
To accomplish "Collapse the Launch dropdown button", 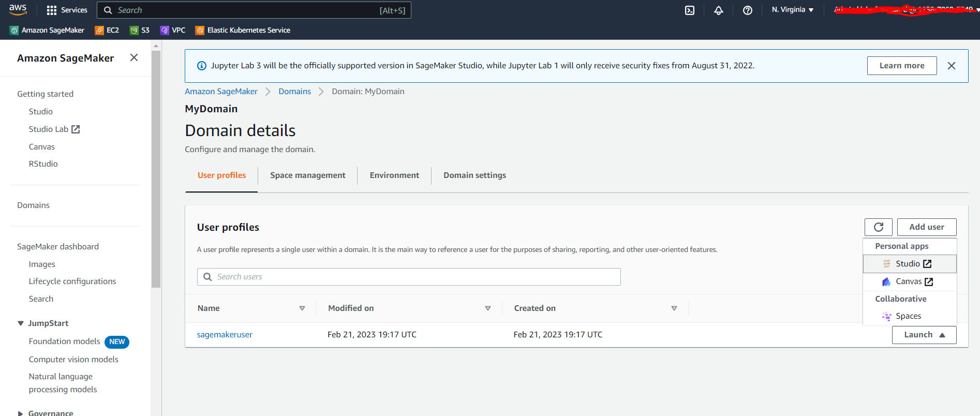I will coord(924,335).
